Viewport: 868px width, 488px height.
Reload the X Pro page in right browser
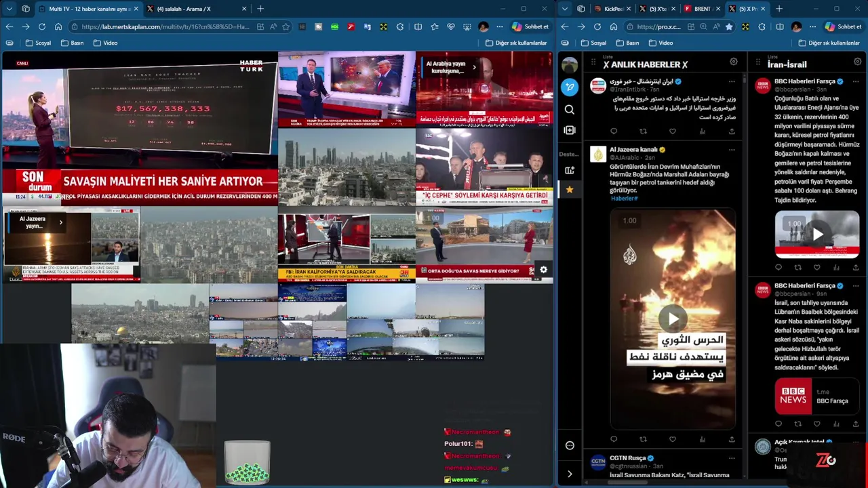[597, 26]
